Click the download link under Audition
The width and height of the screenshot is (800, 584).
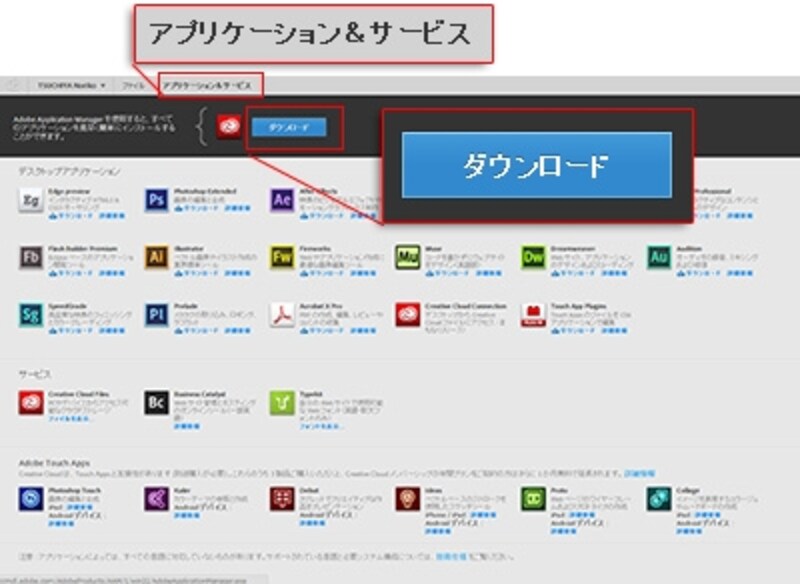tap(698, 273)
